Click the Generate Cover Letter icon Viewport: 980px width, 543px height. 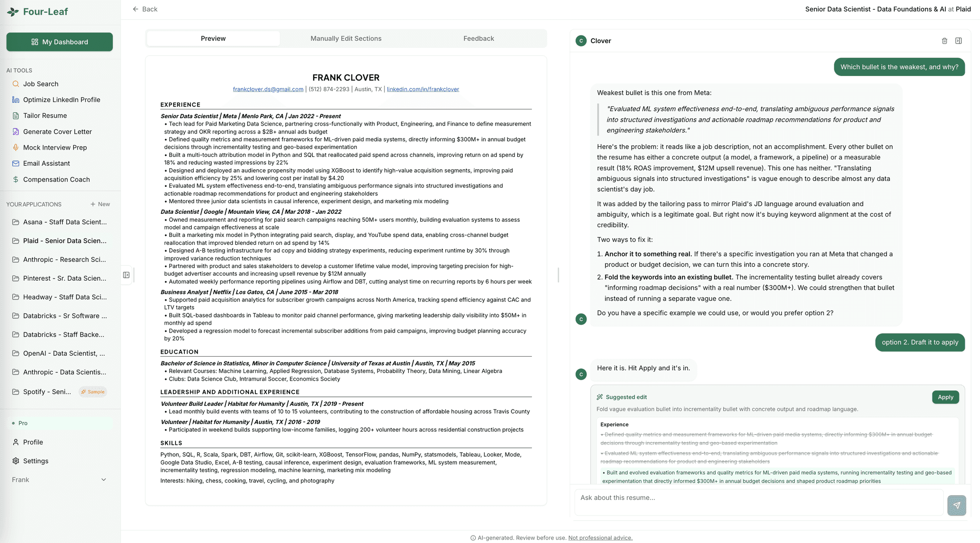pos(16,131)
